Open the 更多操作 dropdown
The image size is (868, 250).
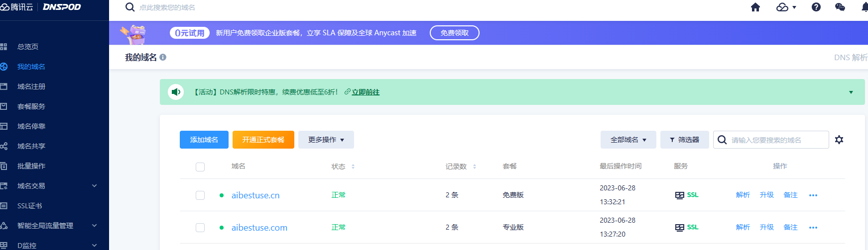tap(326, 140)
